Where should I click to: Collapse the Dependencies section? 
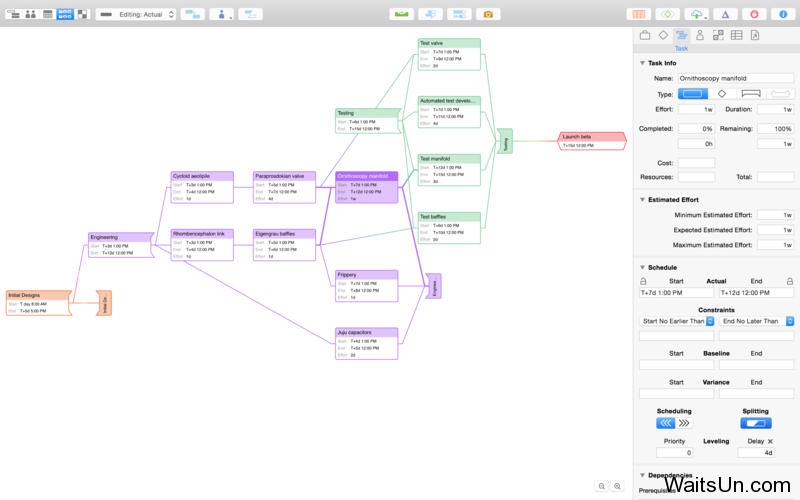tap(642, 475)
